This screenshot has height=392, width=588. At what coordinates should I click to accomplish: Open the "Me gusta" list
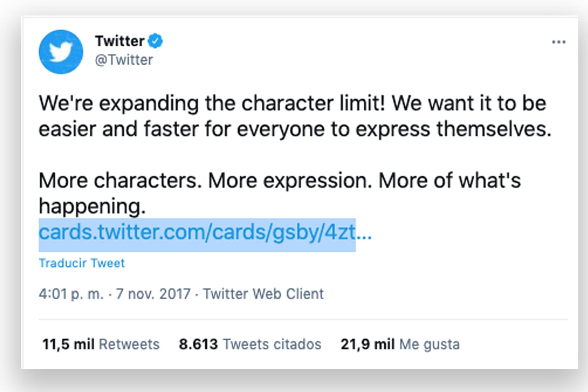(429, 344)
